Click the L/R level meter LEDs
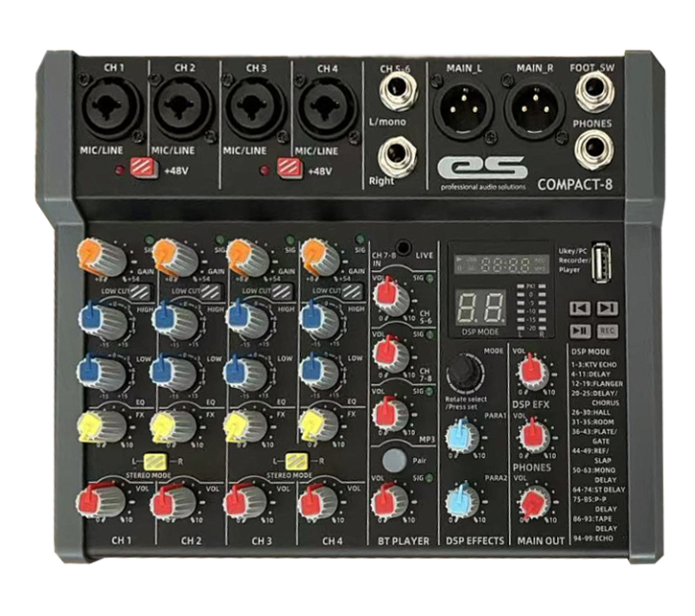This screenshot has height=616, width=695. tap(531, 308)
